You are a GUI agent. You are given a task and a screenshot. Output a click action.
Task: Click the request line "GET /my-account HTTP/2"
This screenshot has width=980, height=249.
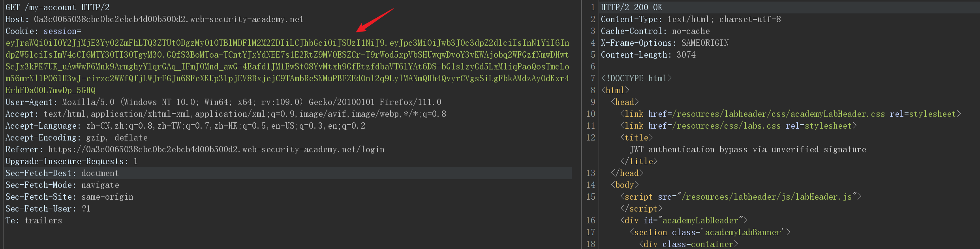point(58,7)
